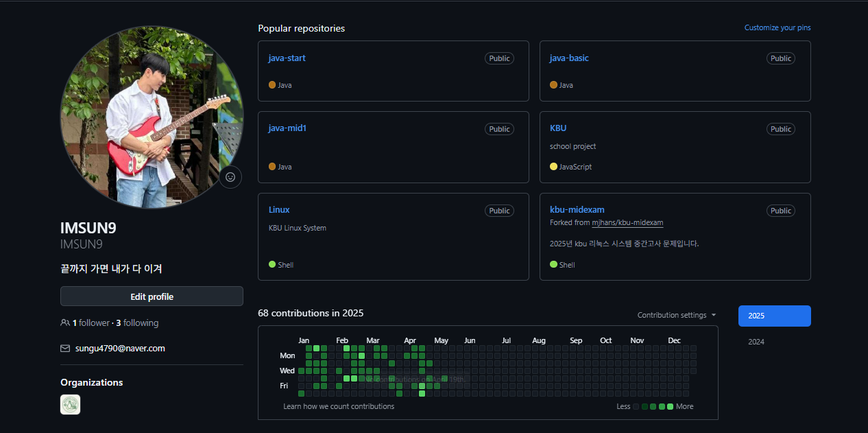The height and width of the screenshot is (433, 868).
Task: Click the sungu4790@naver.com email link
Action: [119, 349]
